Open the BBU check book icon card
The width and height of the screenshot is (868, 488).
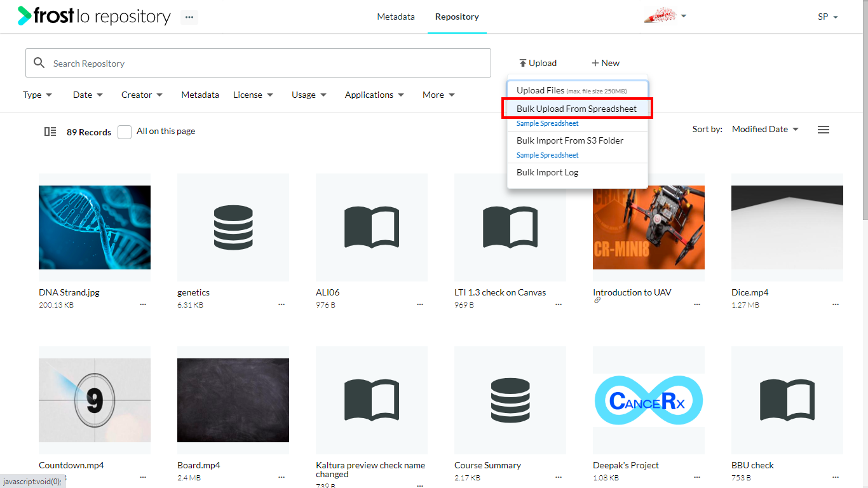point(787,400)
